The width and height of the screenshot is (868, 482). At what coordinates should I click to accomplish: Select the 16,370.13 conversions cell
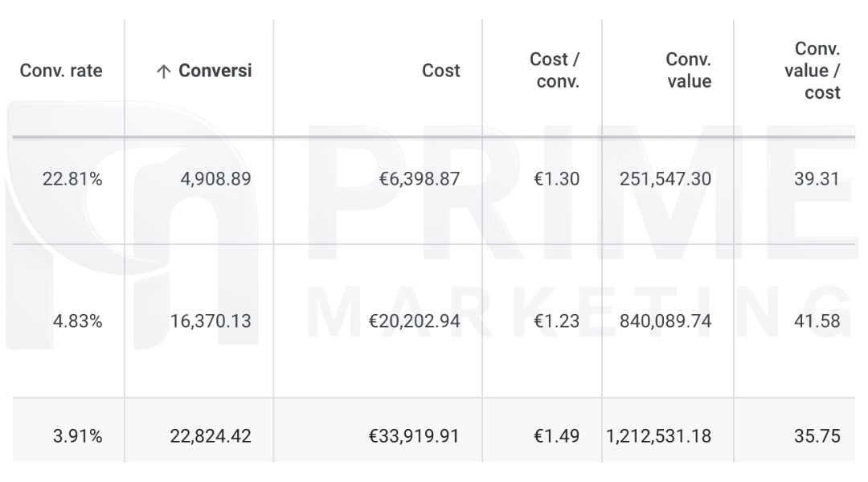point(211,321)
